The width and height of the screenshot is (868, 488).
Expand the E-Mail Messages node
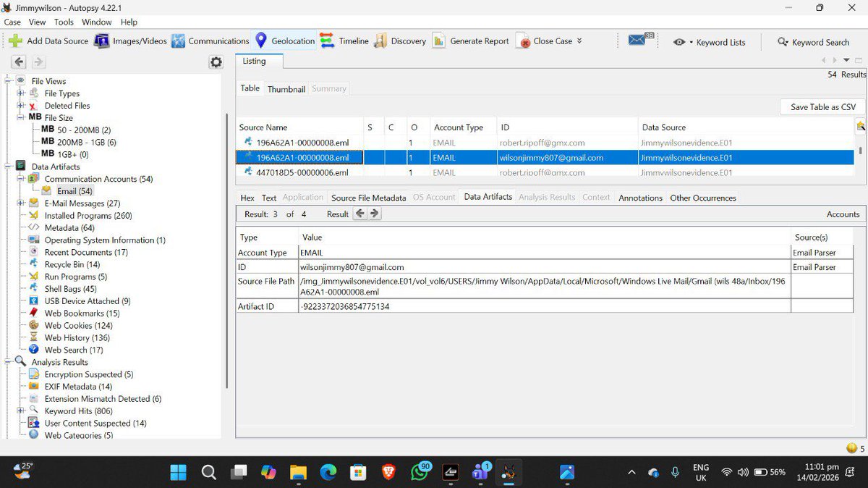pyautogui.click(x=21, y=203)
